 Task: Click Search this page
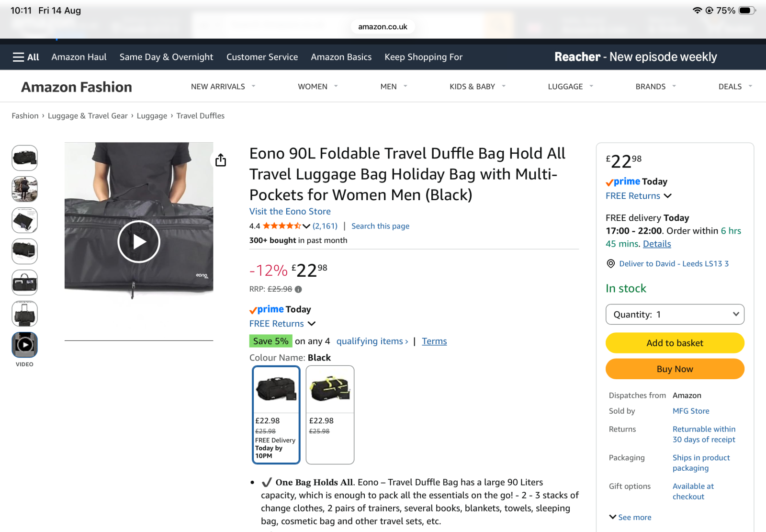point(380,226)
